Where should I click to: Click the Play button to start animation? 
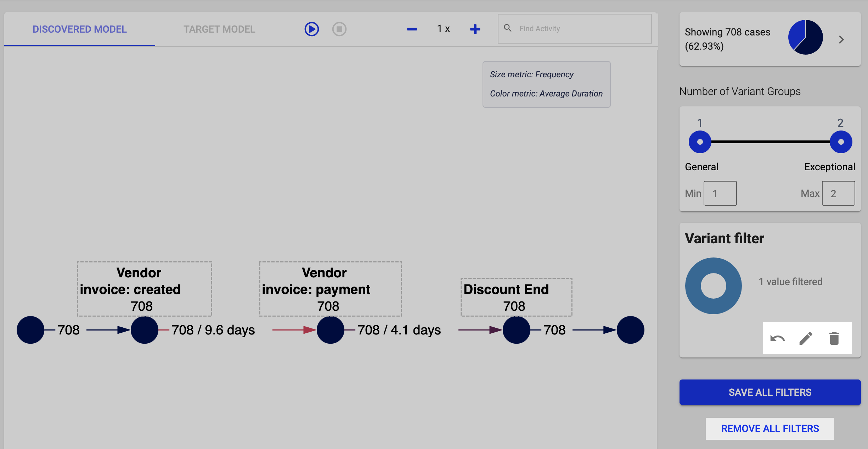pos(312,28)
